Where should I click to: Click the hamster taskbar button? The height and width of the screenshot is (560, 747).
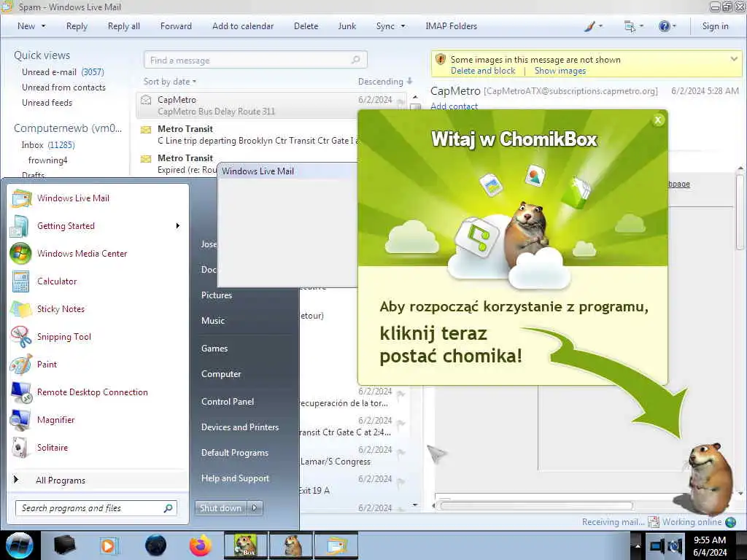[291, 545]
